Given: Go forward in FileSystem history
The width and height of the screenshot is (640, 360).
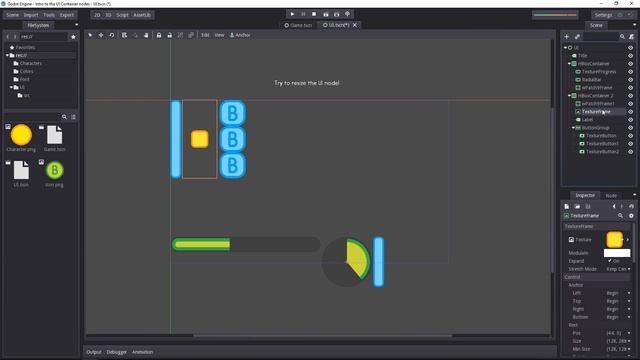Looking at the screenshot, I should [15, 37].
